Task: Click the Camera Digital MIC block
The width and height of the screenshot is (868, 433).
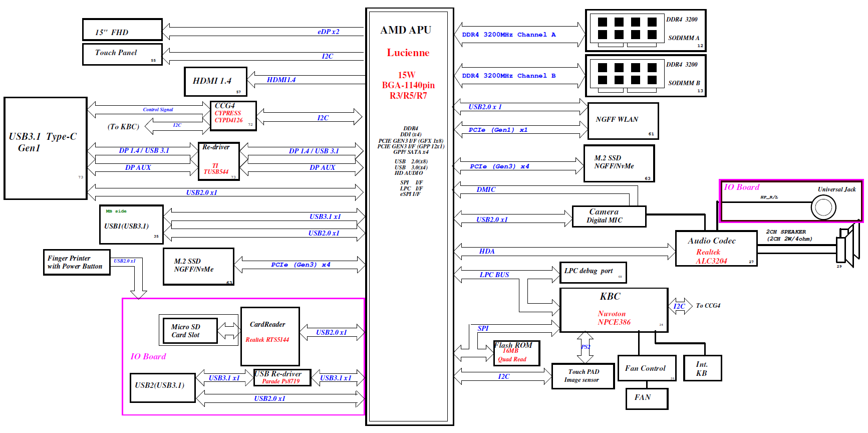Action: (x=609, y=216)
